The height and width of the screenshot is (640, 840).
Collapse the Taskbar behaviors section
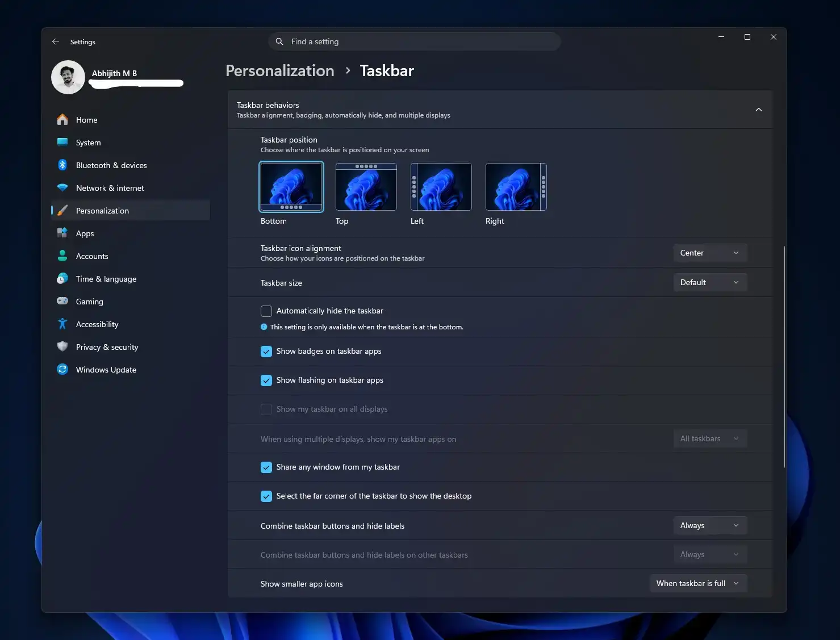[759, 110]
